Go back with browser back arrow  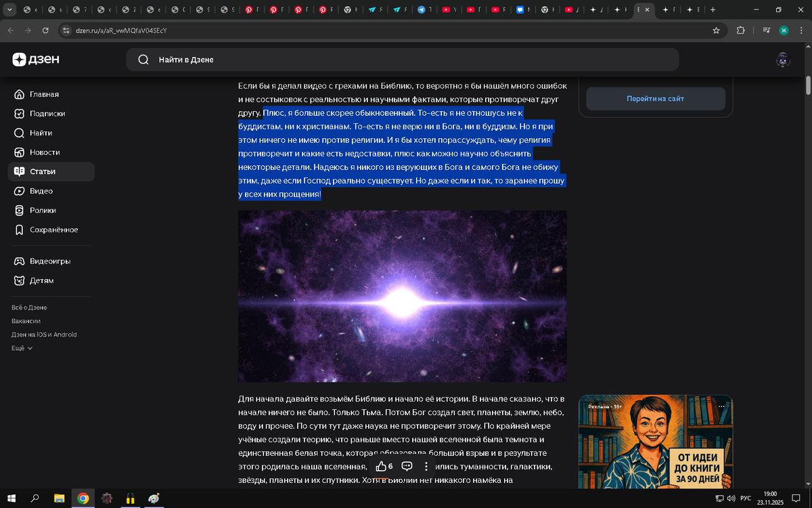click(11, 30)
